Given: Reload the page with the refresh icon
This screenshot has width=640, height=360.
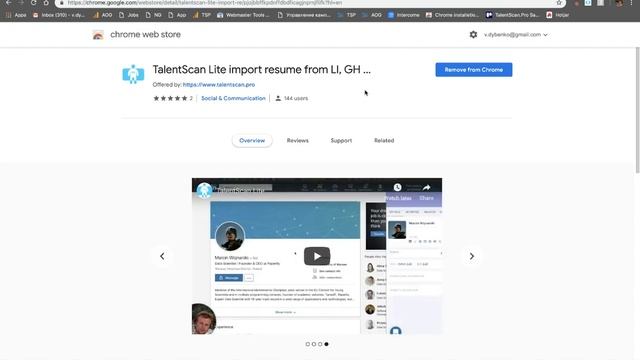Looking at the screenshot, I should click(33, 3).
